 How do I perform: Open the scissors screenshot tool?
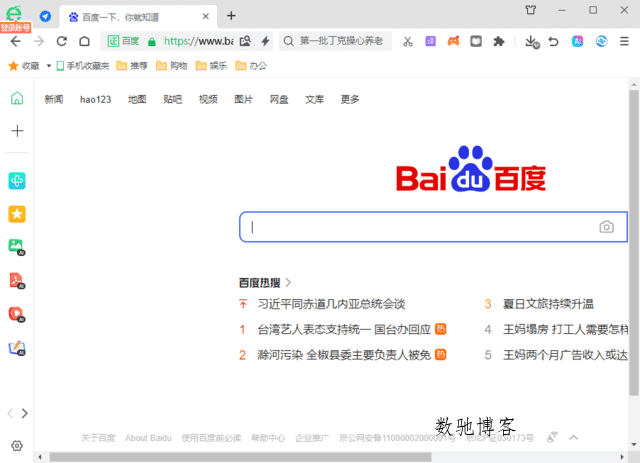408,41
